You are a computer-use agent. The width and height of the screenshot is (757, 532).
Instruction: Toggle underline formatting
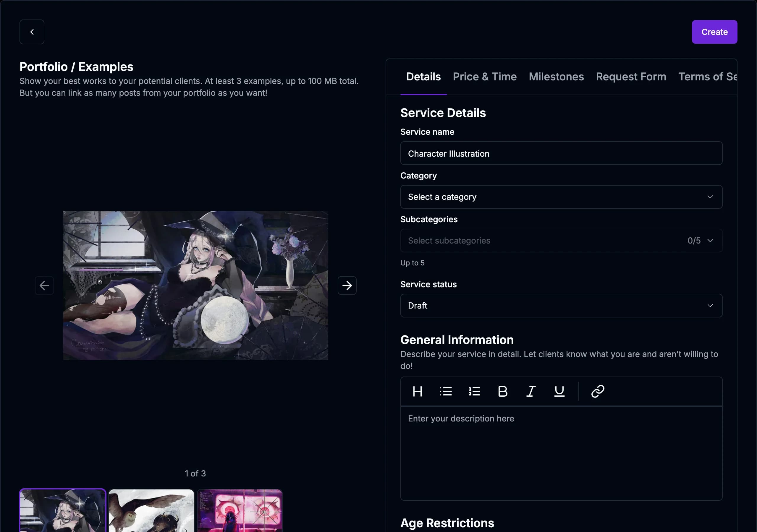pyautogui.click(x=559, y=391)
